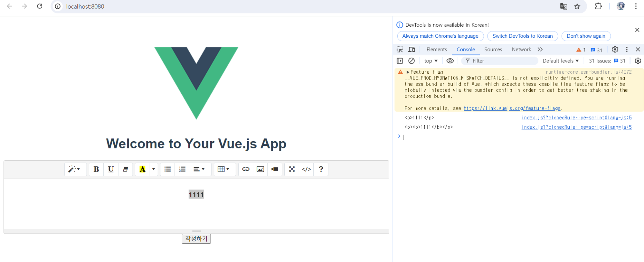Image resolution: width=644 pixels, height=262 pixels.
Task: Insert a video via video icon
Action: 275,169
